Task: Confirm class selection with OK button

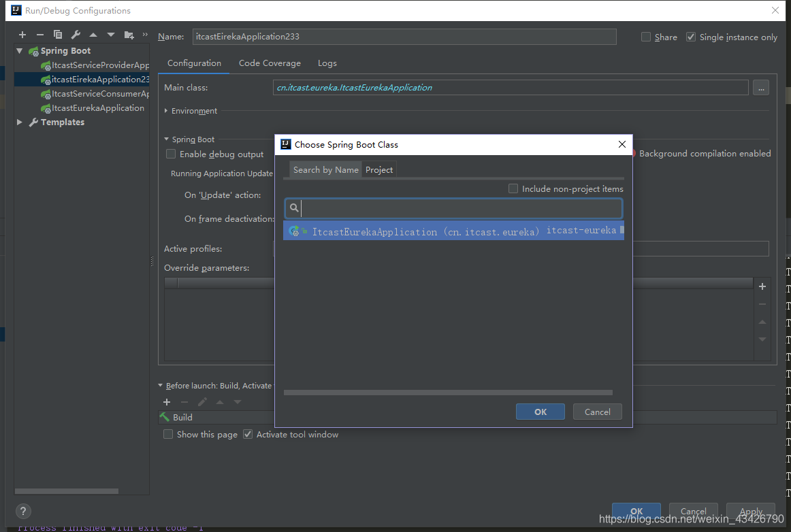Action: (540, 412)
